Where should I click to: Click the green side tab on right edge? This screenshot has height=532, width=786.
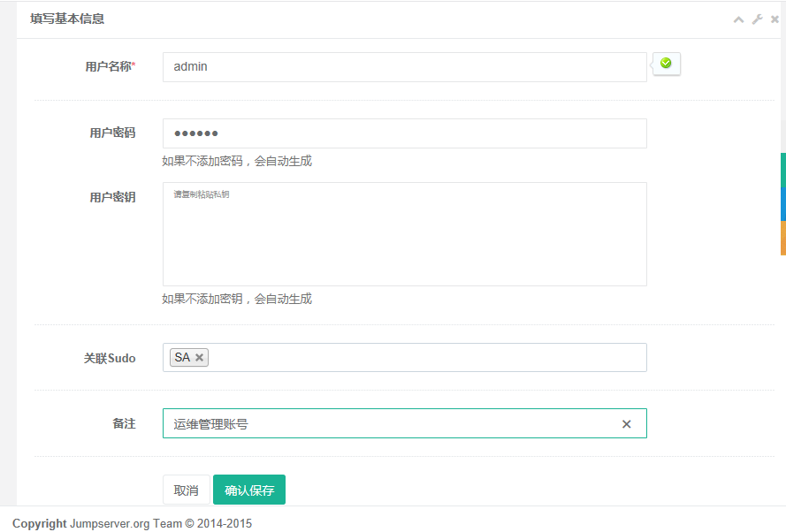click(783, 171)
